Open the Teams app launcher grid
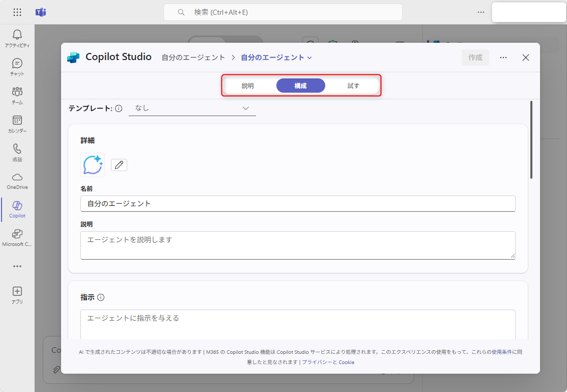567x392 pixels. tap(17, 12)
